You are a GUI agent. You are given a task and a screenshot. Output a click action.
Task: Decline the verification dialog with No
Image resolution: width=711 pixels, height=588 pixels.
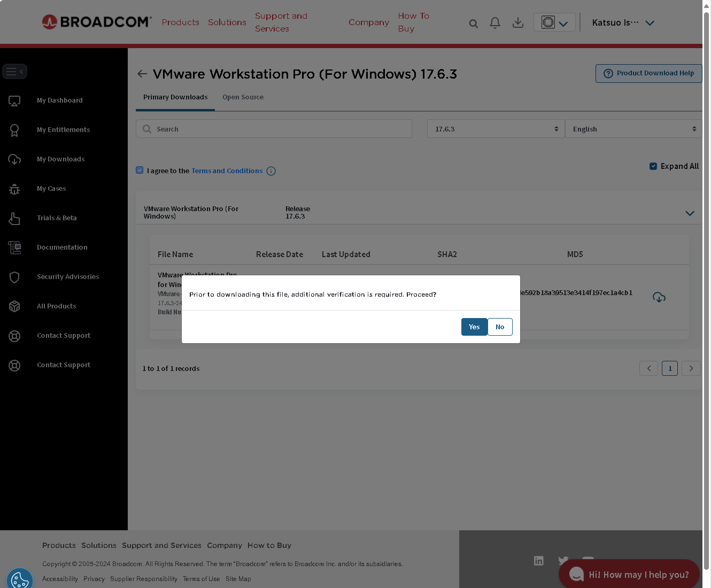click(x=500, y=327)
